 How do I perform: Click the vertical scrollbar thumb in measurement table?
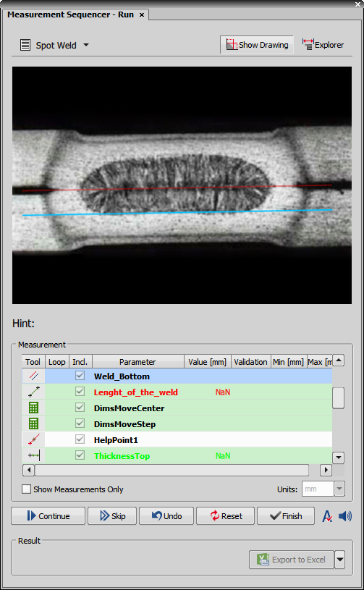click(x=339, y=397)
